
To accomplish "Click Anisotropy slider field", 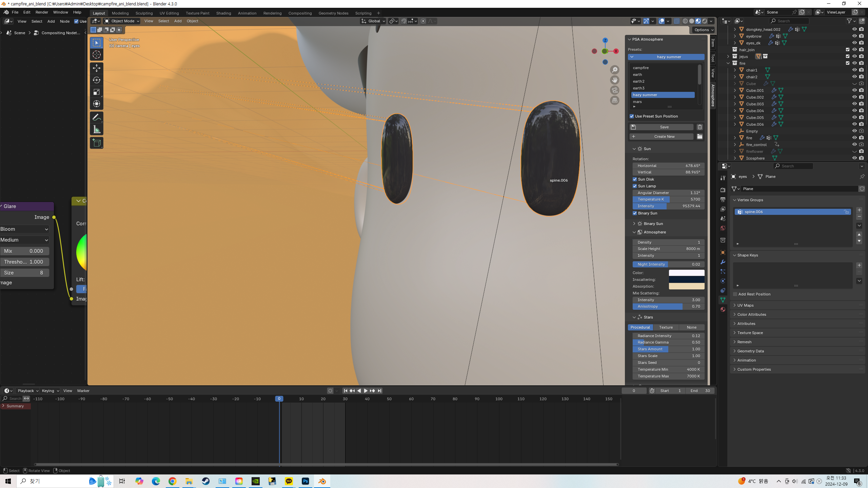I will click(668, 306).
